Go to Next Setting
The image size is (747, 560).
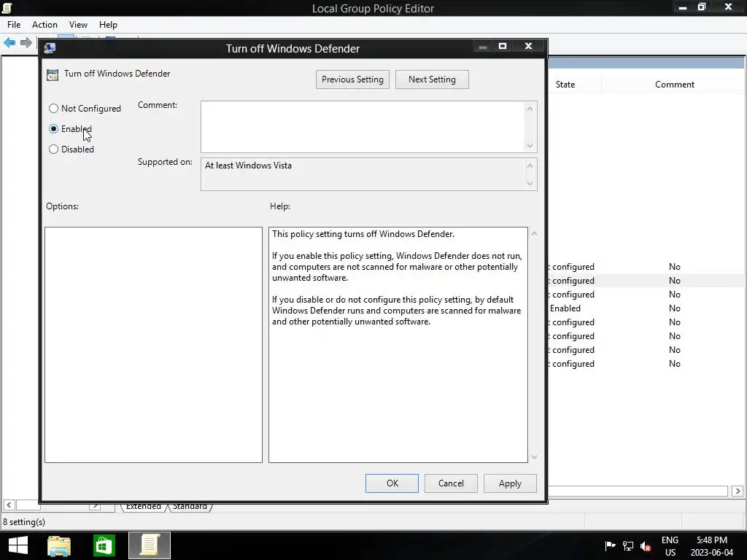click(432, 79)
